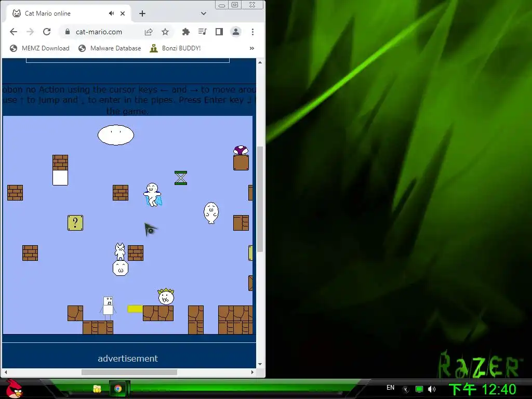The width and height of the screenshot is (532, 399).
Task: Mute the Cat Mario online tab audio
Action: point(111,14)
